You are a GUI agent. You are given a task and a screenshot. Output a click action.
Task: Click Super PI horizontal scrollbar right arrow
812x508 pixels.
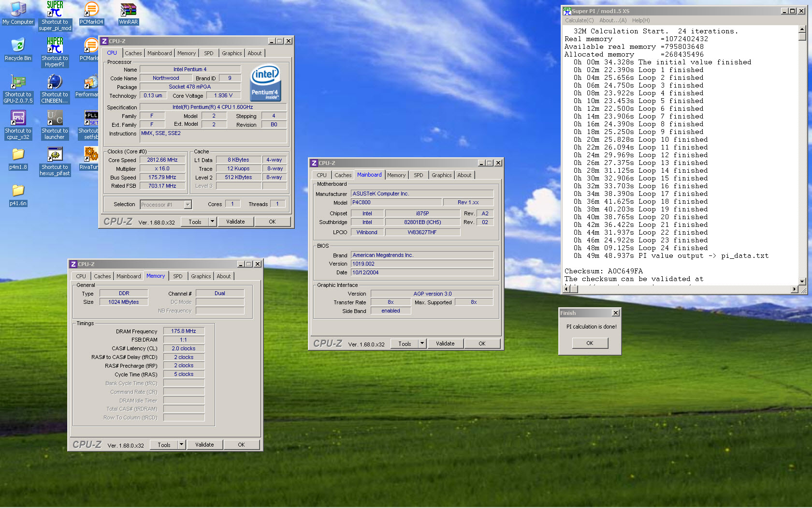(x=794, y=289)
